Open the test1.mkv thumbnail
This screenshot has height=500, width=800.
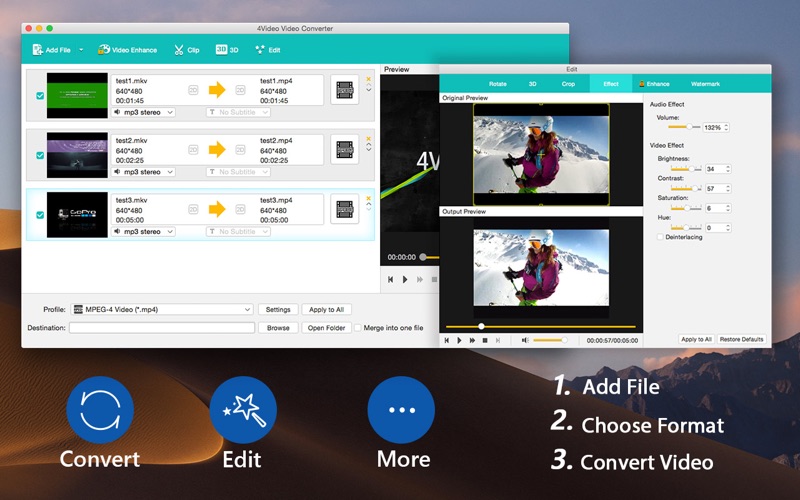77,95
